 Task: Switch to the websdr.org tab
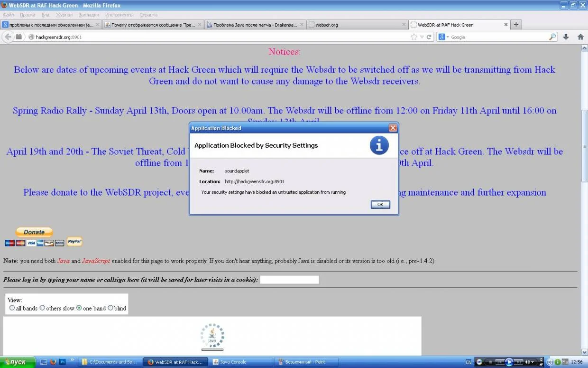pyautogui.click(x=357, y=25)
